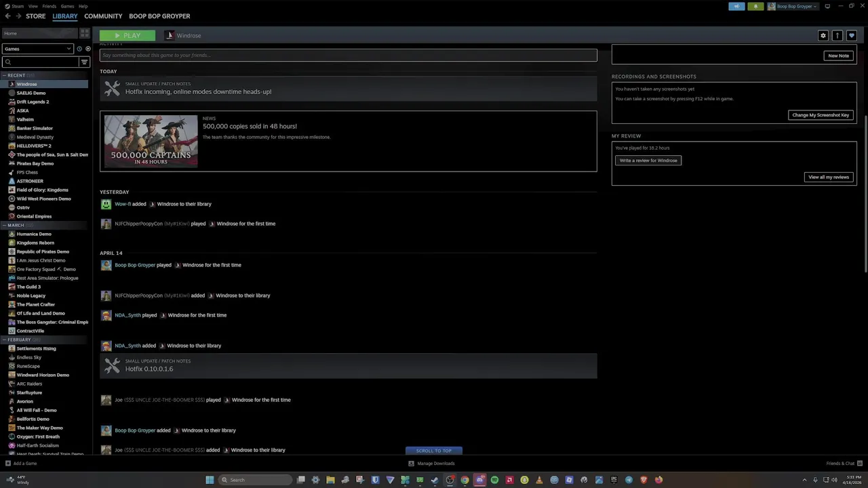Click the New Note button
This screenshot has width=868, height=488.
pos(838,56)
